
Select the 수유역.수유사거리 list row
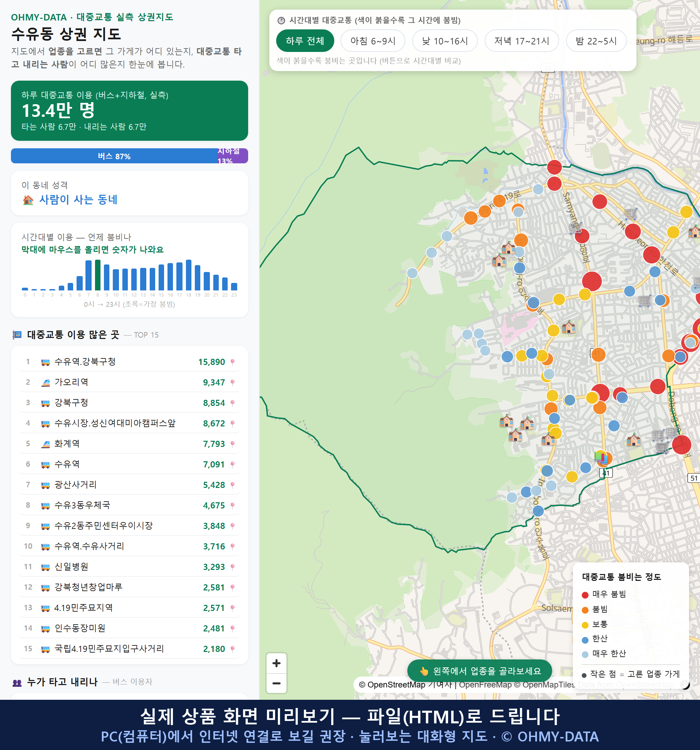tap(129, 546)
